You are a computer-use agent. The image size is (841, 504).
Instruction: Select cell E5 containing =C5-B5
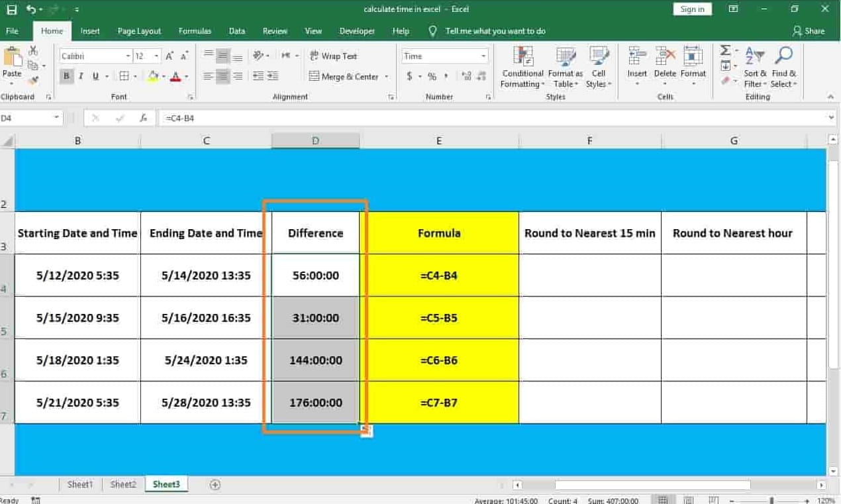pos(439,317)
